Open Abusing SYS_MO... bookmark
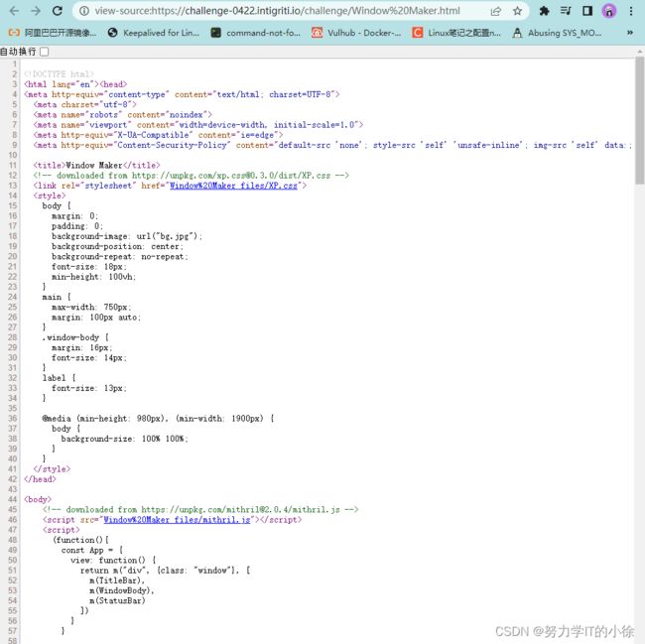The width and height of the screenshot is (645, 644). (x=557, y=33)
